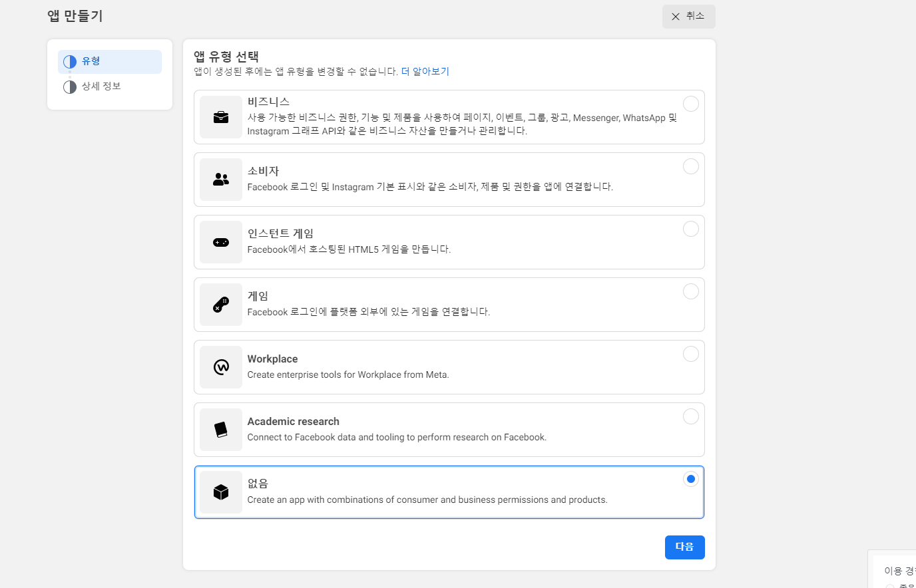Click the 앱 만들기 page title

[x=75, y=16]
